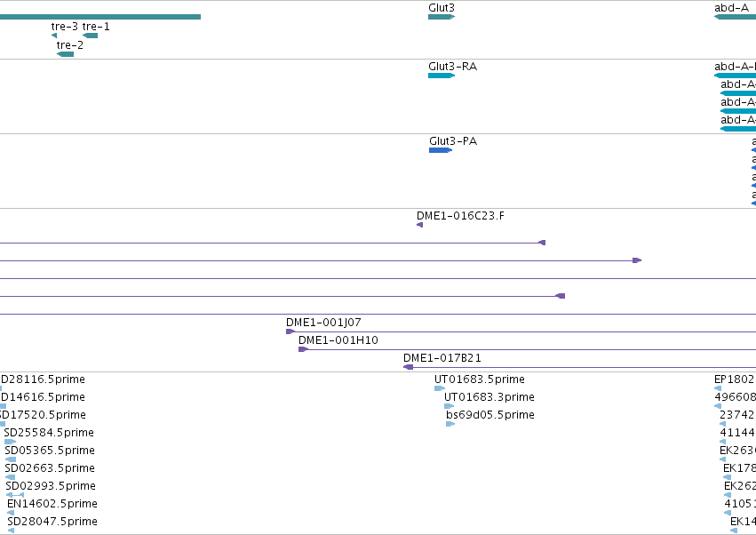
Task: Select the DME1-001H10 clone start arrow
Action: 303,349
